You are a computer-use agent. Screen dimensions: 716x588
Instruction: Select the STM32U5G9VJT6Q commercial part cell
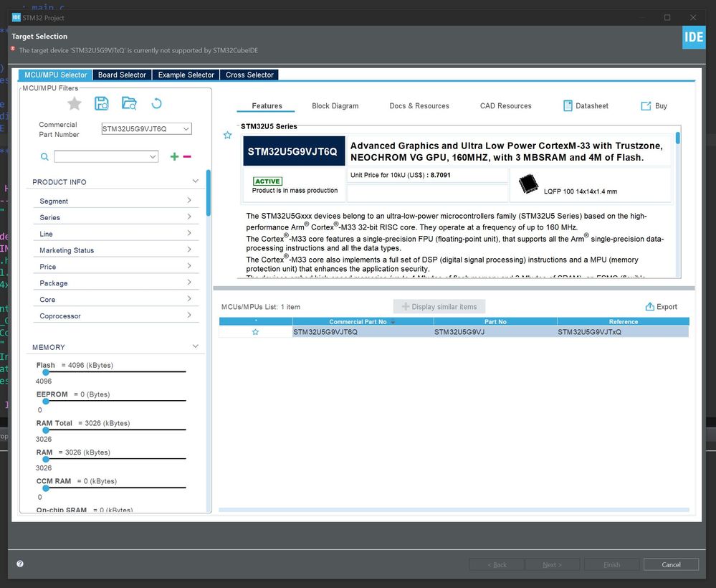(363, 332)
